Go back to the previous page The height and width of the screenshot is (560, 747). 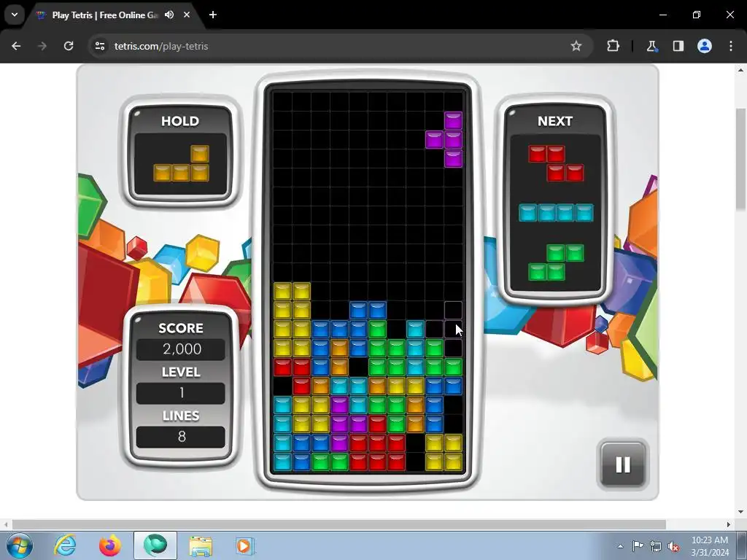16,46
